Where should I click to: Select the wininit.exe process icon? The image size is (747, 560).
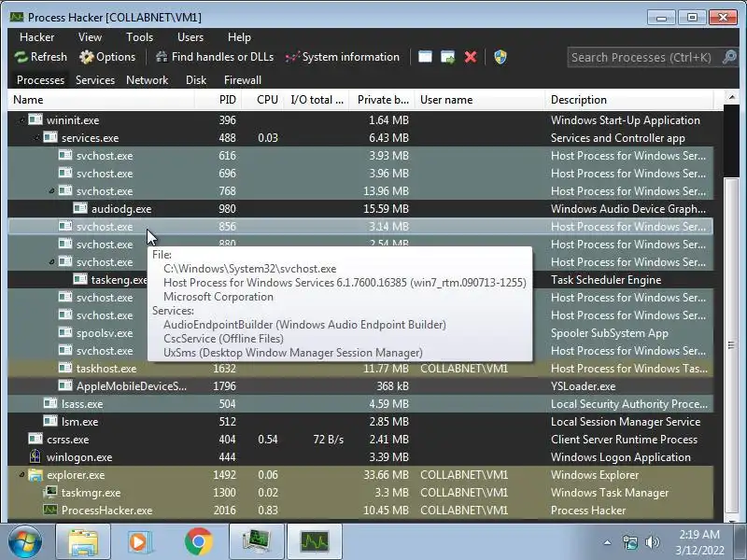click(35, 119)
